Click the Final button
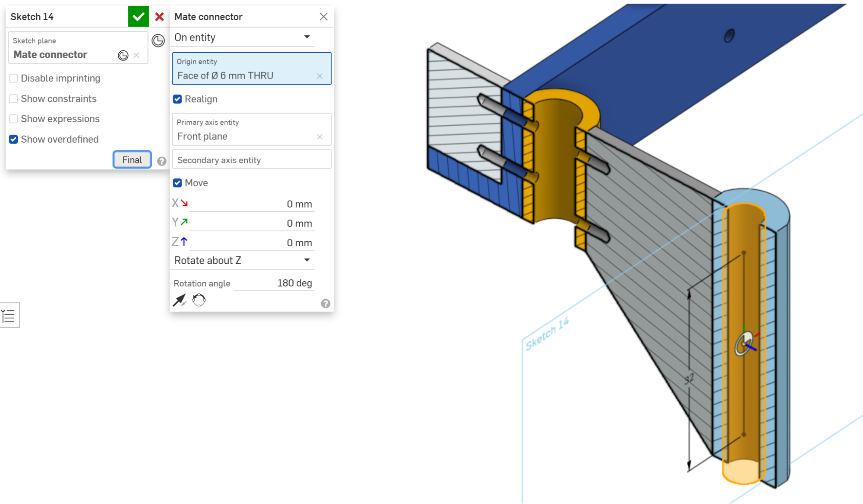 (x=132, y=159)
